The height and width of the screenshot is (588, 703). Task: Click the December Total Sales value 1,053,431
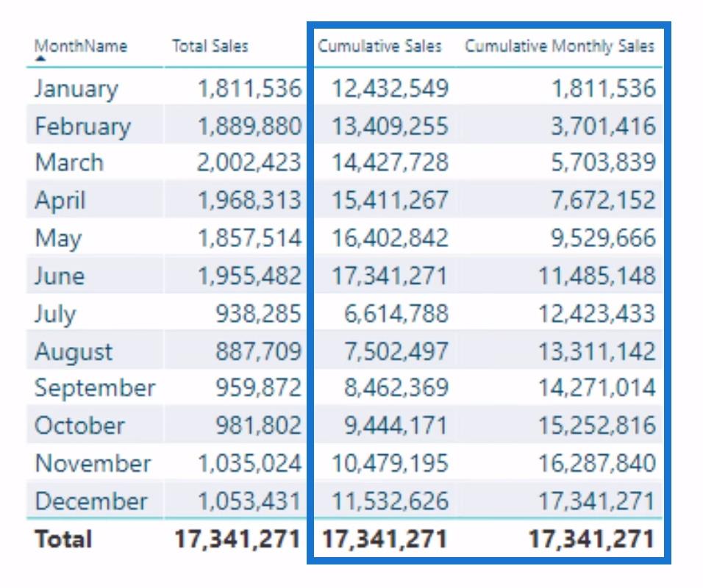[249, 501]
